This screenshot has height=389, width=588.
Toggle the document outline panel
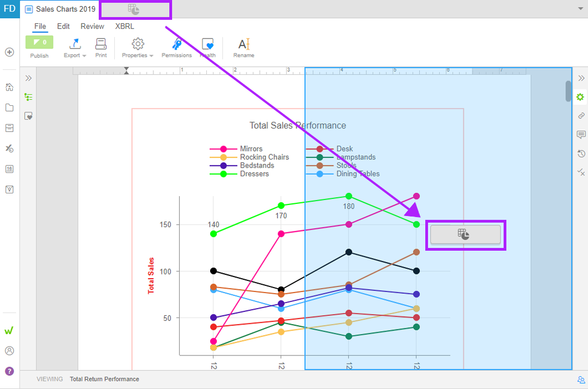click(28, 97)
